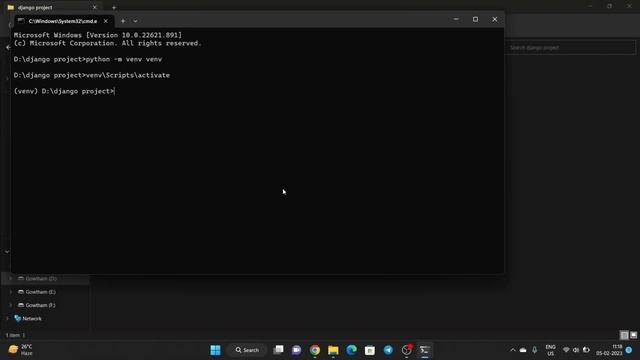Open File Explorer from taskbar
Viewport: 640px width, 360px height.
pyautogui.click(x=333, y=350)
